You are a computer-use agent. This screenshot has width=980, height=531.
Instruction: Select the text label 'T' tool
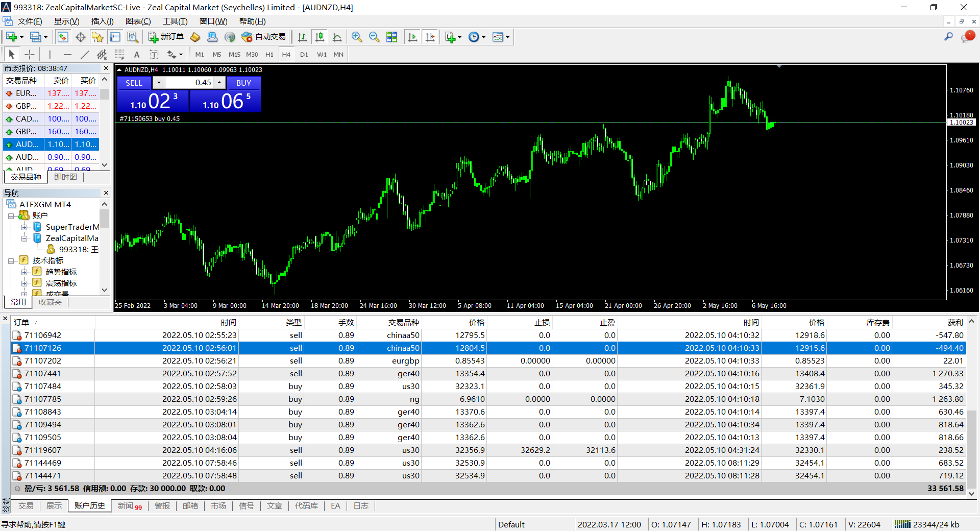154,54
